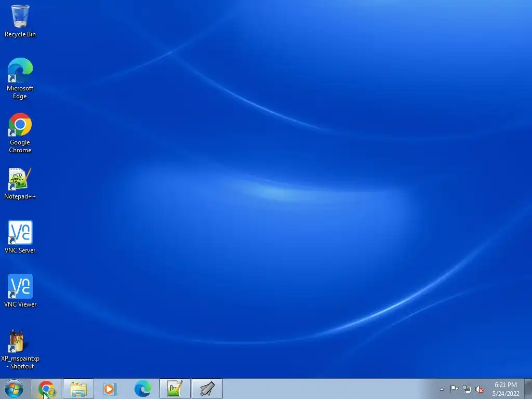Open Action Center flag icon
The image size is (532, 399).
click(x=454, y=389)
